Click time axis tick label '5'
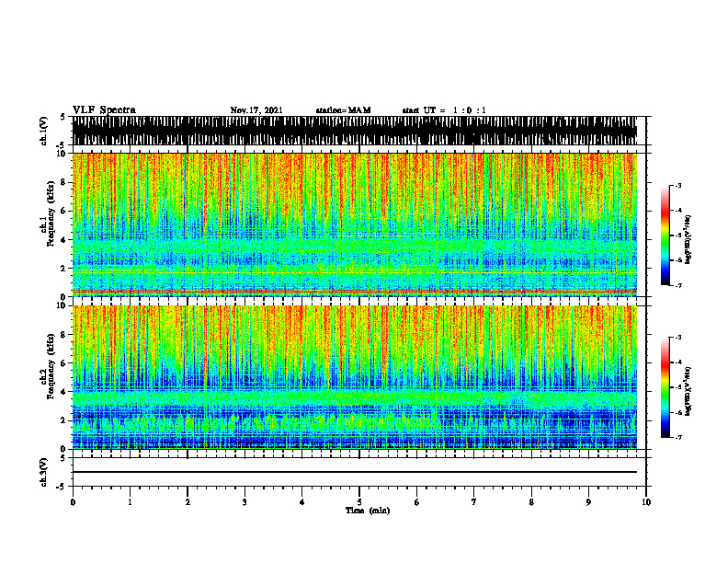 point(359,502)
